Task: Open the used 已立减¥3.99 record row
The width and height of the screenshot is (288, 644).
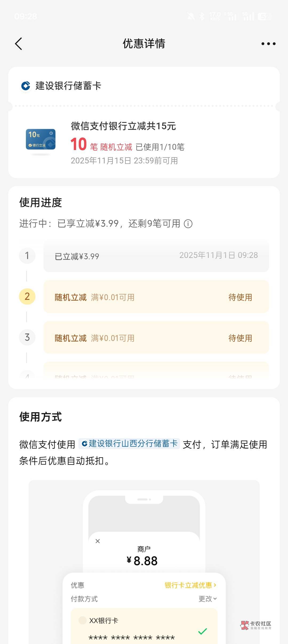Action: (156, 256)
